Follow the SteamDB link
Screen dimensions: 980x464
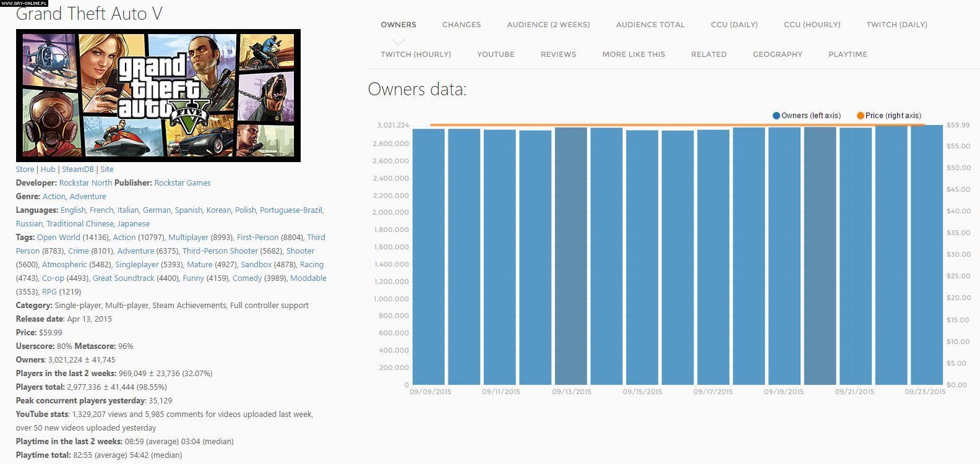coord(77,169)
